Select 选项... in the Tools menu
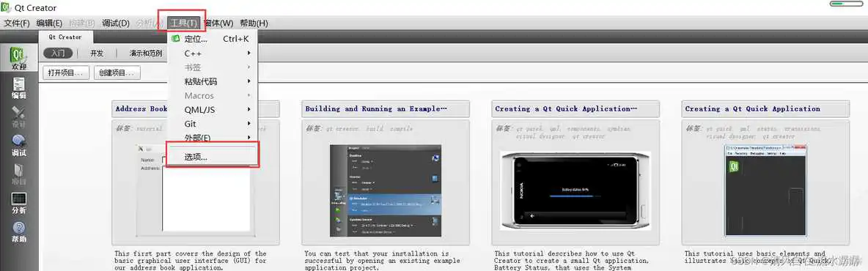The width and height of the screenshot is (868, 271). (213, 157)
